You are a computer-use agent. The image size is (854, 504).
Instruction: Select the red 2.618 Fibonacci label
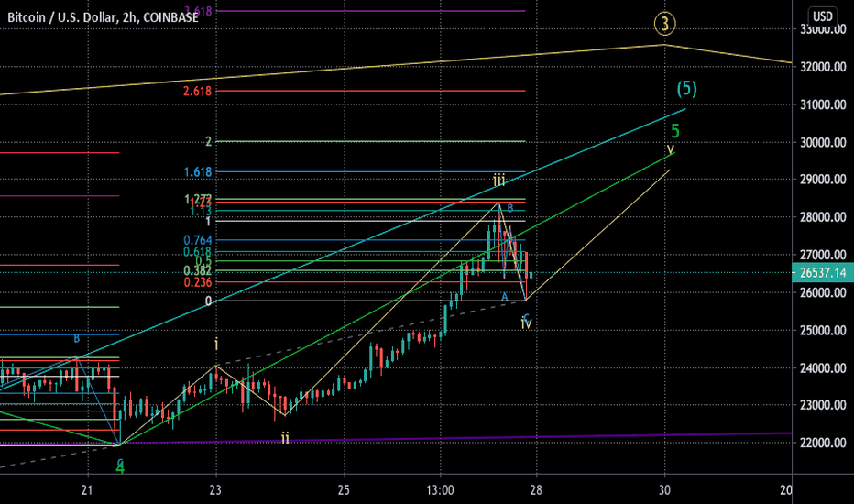[197, 91]
